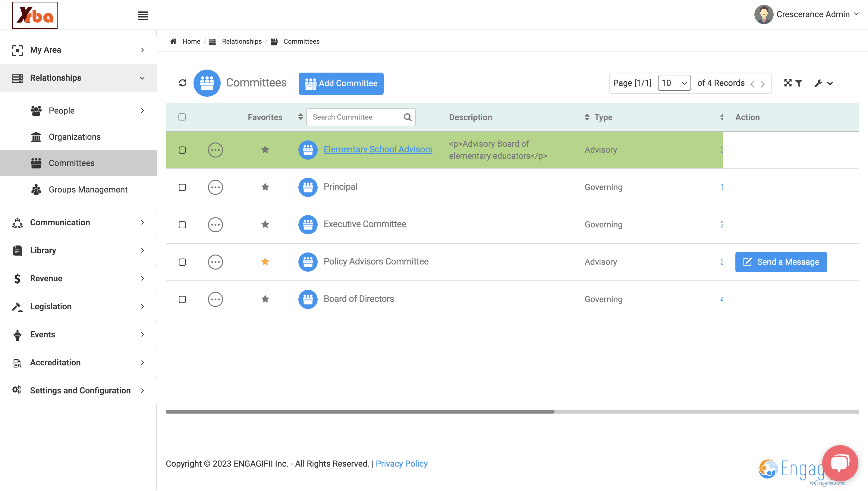The image size is (868, 491).
Task: Favorite the Principal committee star
Action: (x=265, y=187)
